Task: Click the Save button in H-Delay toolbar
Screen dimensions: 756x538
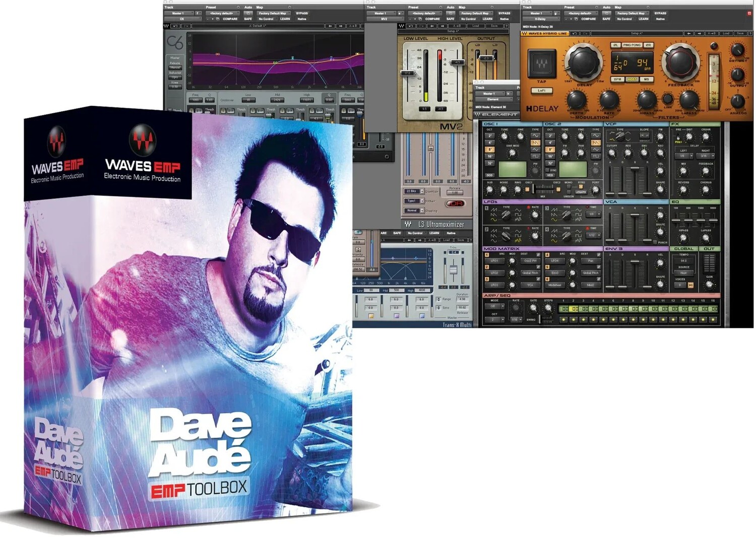Action: point(739,33)
